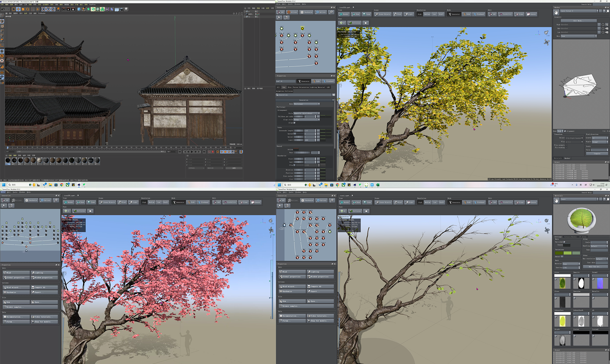Toggle the Normal map checkbox
610x364 pixels.
[593, 279]
